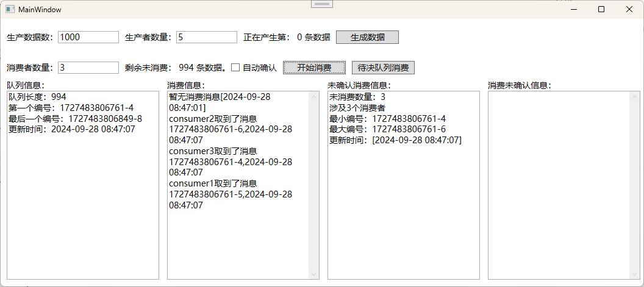Enable the 自动确认 checkbox

(235, 68)
